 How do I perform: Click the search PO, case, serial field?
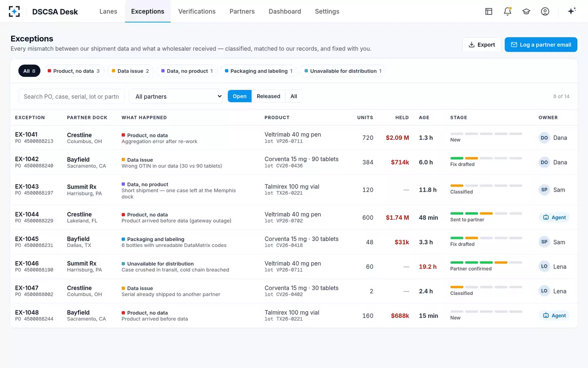pyautogui.click(x=71, y=96)
